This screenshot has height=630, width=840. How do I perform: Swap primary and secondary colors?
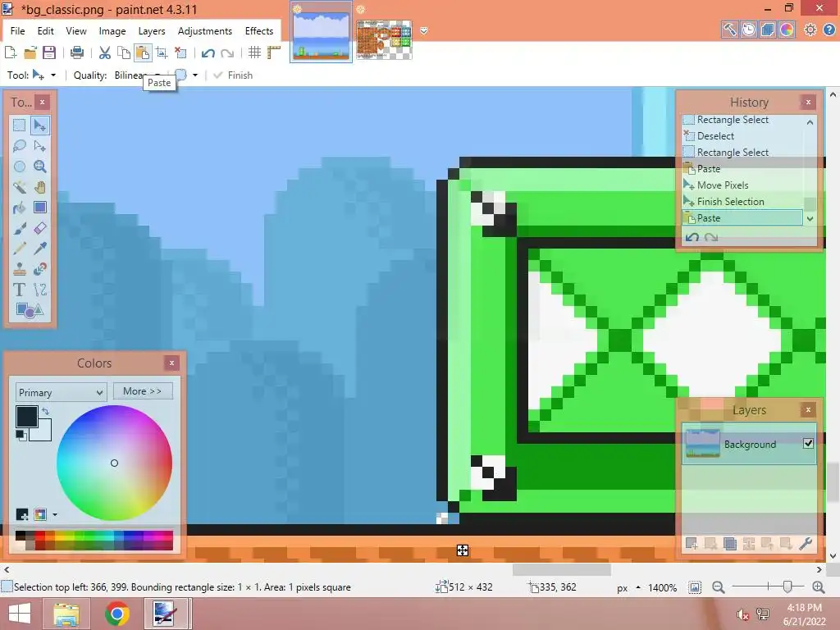click(x=46, y=412)
